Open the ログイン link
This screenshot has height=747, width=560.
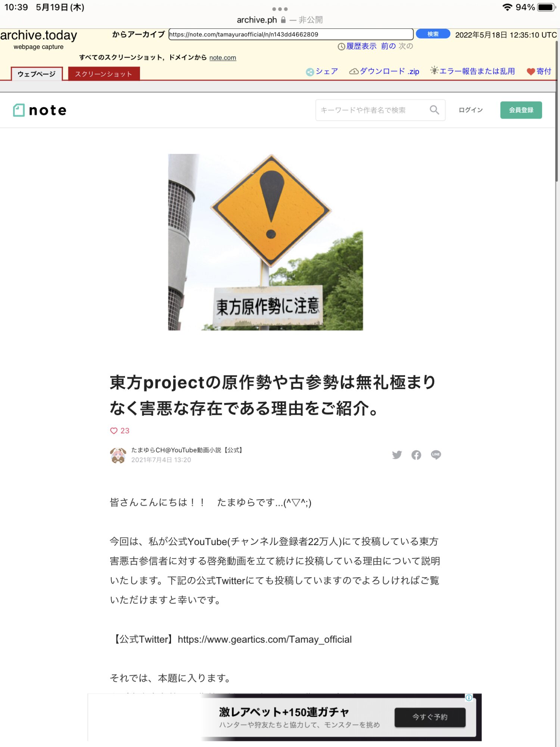[470, 110]
